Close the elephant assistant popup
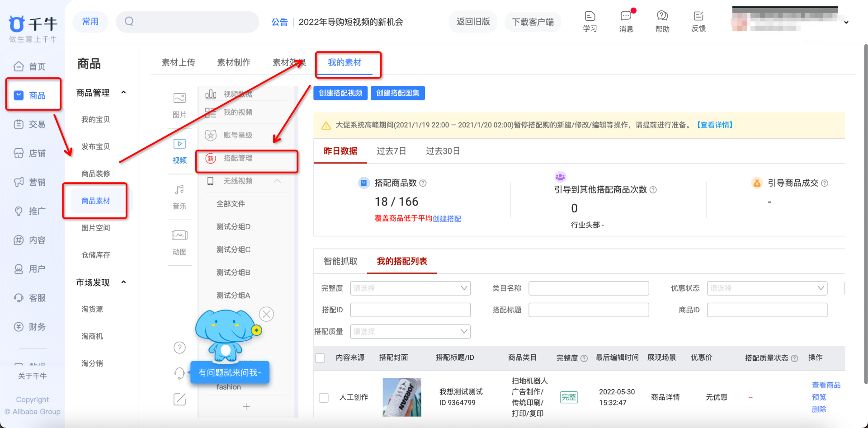 [266, 314]
